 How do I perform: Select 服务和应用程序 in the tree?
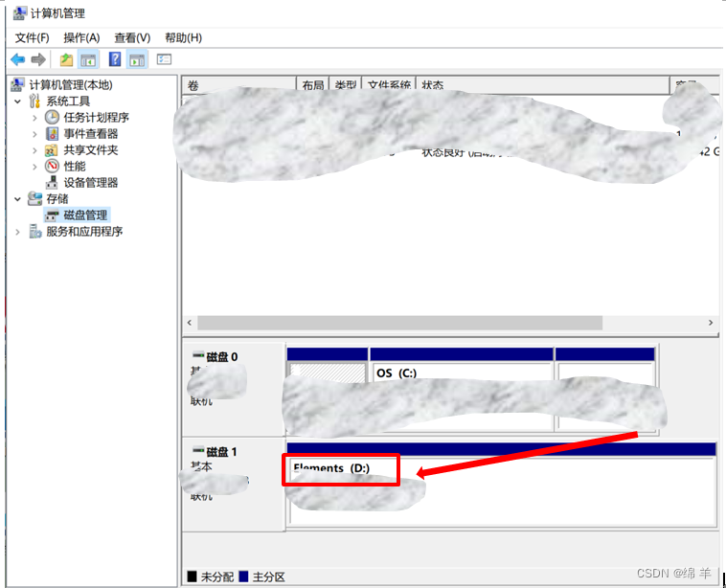[84, 231]
